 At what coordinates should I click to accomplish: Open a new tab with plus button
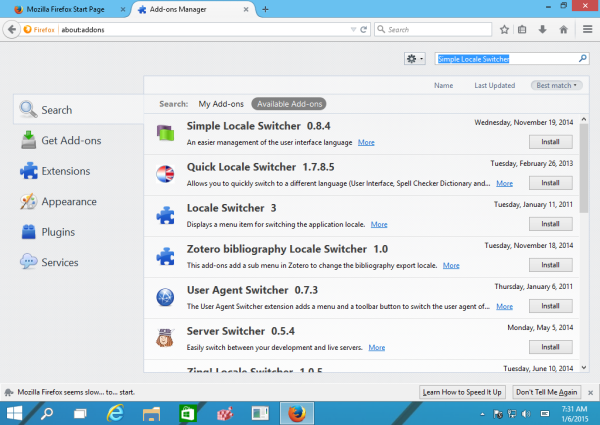(265, 10)
